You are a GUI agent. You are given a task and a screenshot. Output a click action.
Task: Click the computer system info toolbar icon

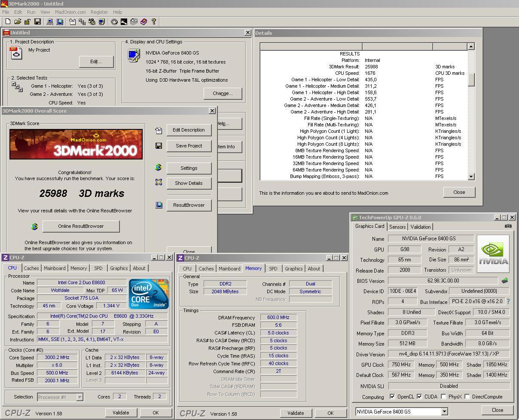click(50, 21)
